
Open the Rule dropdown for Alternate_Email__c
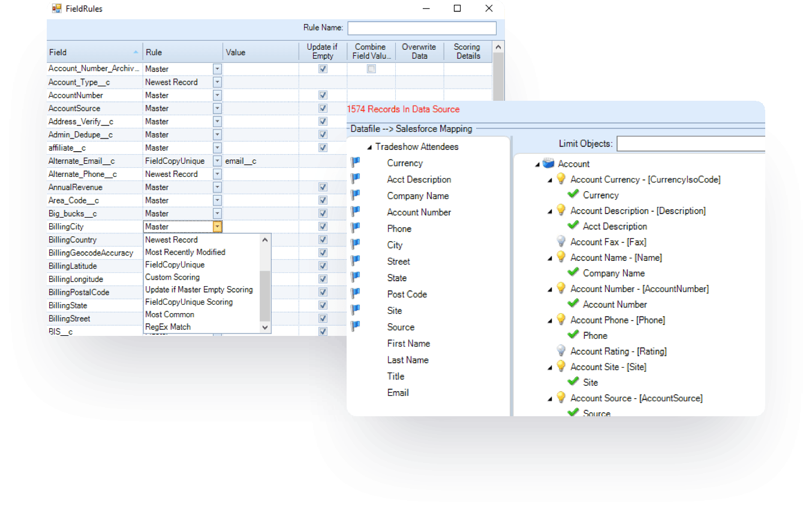tap(217, 161)
